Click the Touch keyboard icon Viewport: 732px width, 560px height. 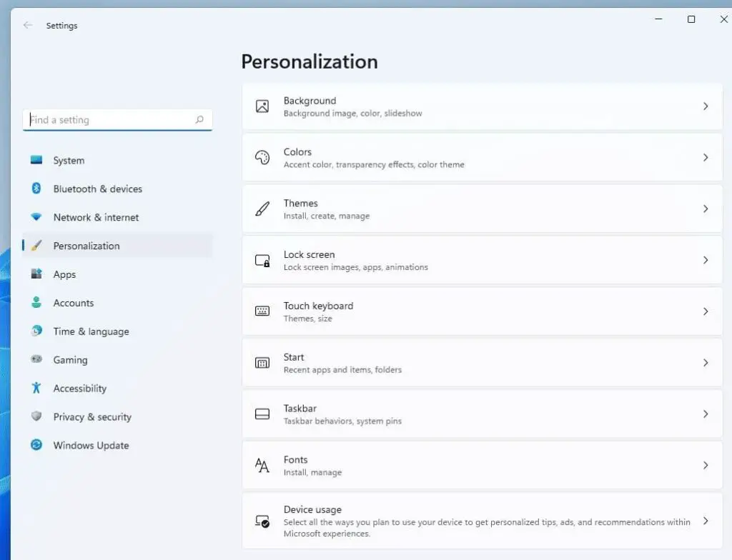(x=262, y=311)
